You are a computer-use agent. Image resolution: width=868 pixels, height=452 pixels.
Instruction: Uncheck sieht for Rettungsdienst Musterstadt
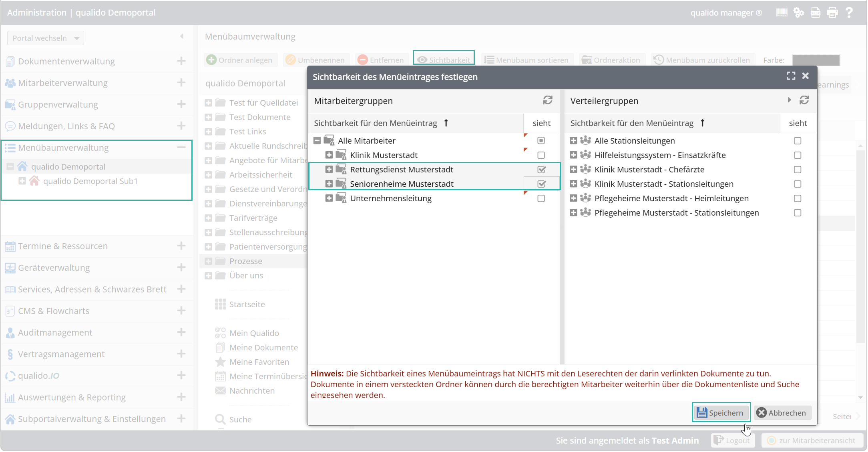point(541,170)
